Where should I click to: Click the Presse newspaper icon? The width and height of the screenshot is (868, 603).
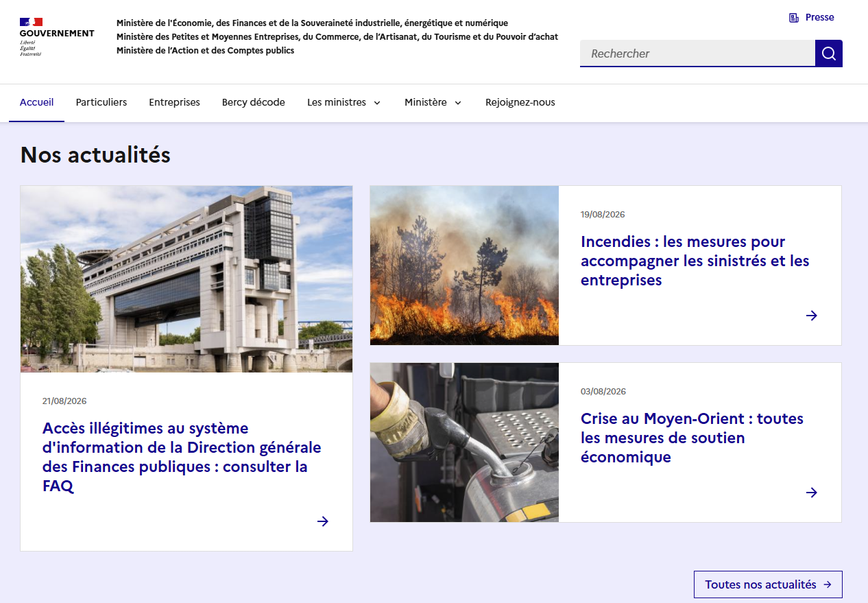point(794,18)
